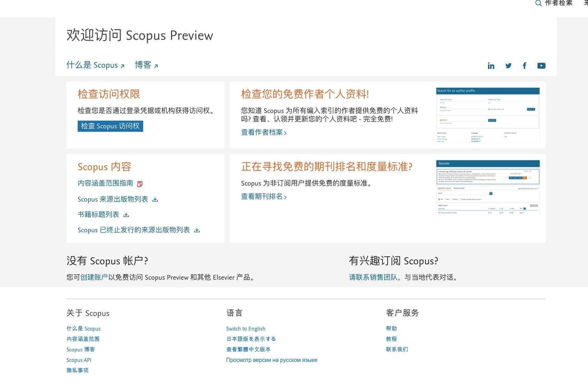Open footer link Scopus API
Viewport: 588px width, 387px height.
tap(79, 360)
